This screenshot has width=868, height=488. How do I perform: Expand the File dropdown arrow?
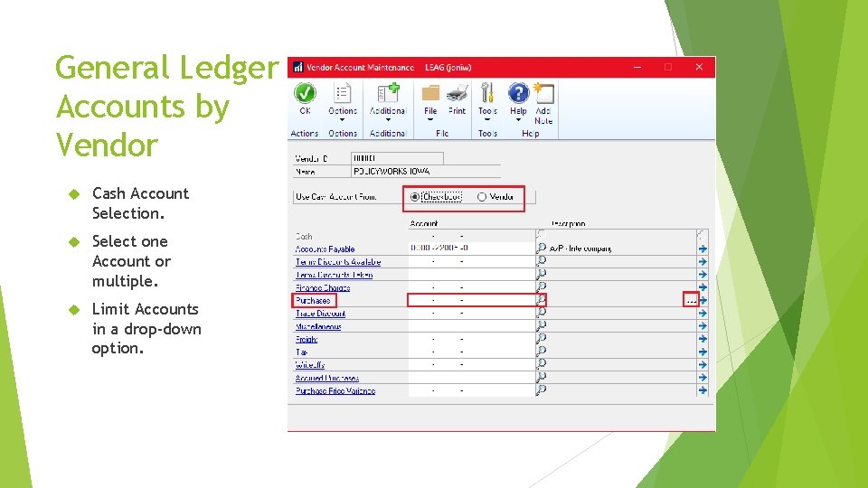[430, 119]
